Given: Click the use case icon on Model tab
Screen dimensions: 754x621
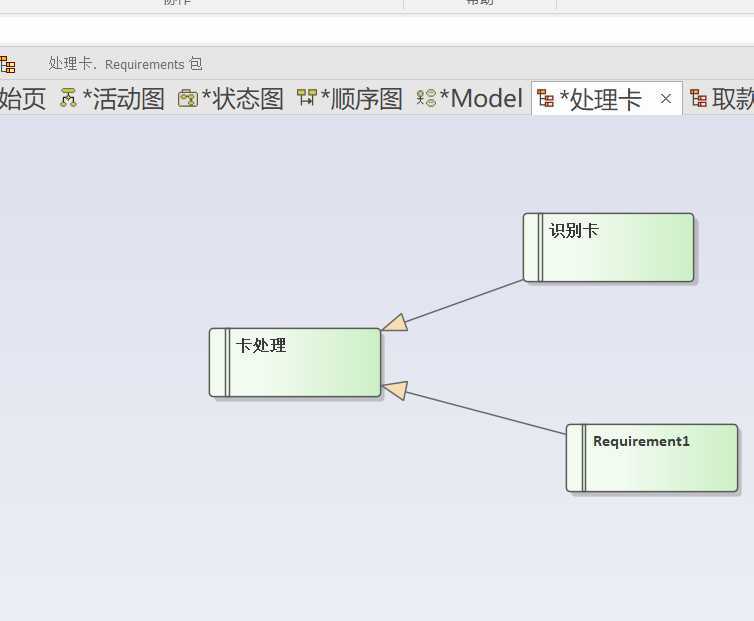Looking at the screenshot, I should 426,98.
